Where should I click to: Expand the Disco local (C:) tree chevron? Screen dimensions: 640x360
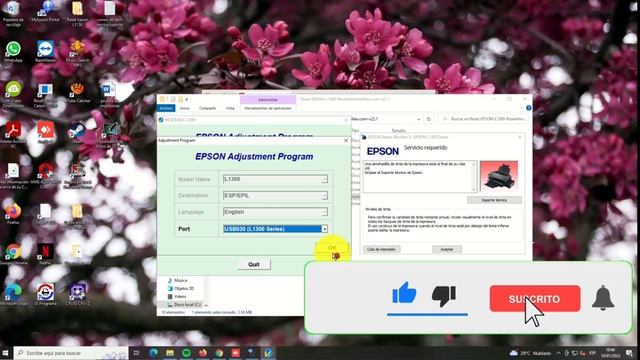206,305
